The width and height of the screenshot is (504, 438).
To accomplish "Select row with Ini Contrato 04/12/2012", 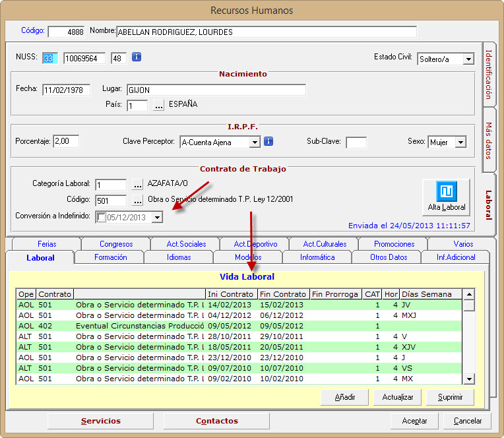I will [x=239, y=315].
